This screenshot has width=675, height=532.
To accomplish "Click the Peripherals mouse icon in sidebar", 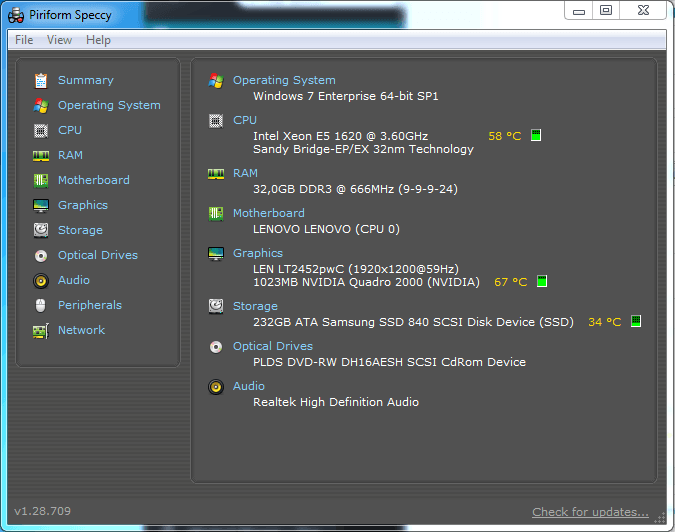I will [41, 305].
